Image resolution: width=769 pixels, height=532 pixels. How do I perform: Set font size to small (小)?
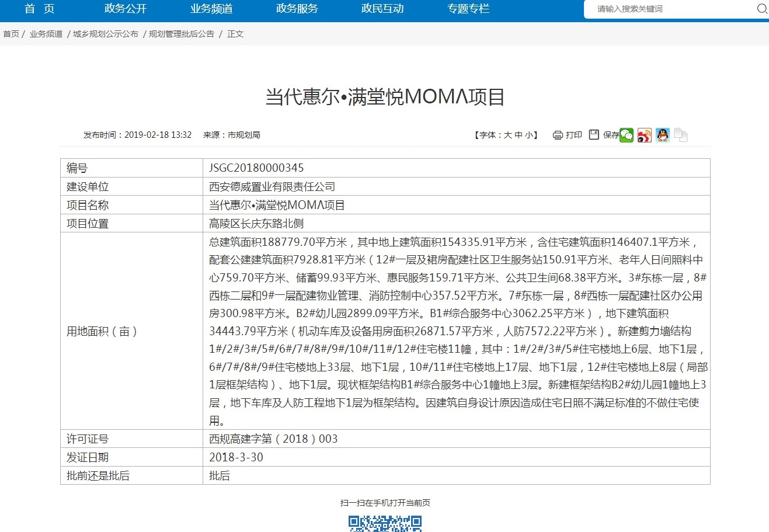[528, 135]
